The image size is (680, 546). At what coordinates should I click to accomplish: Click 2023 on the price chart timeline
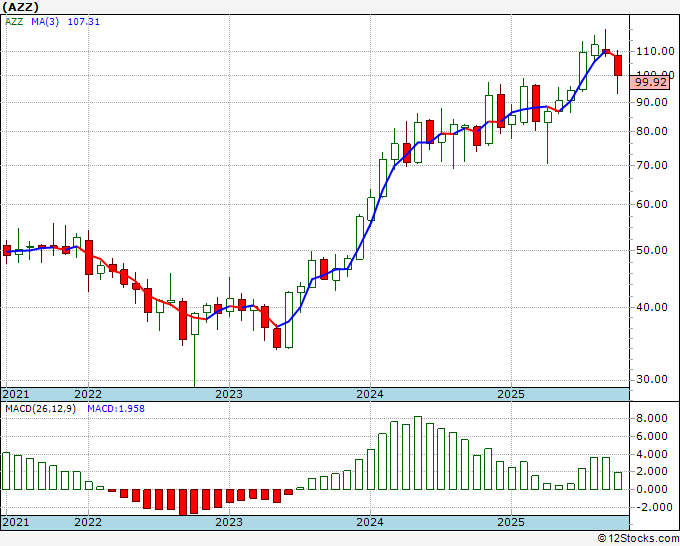pyautogui.click(x=229, y=394)
